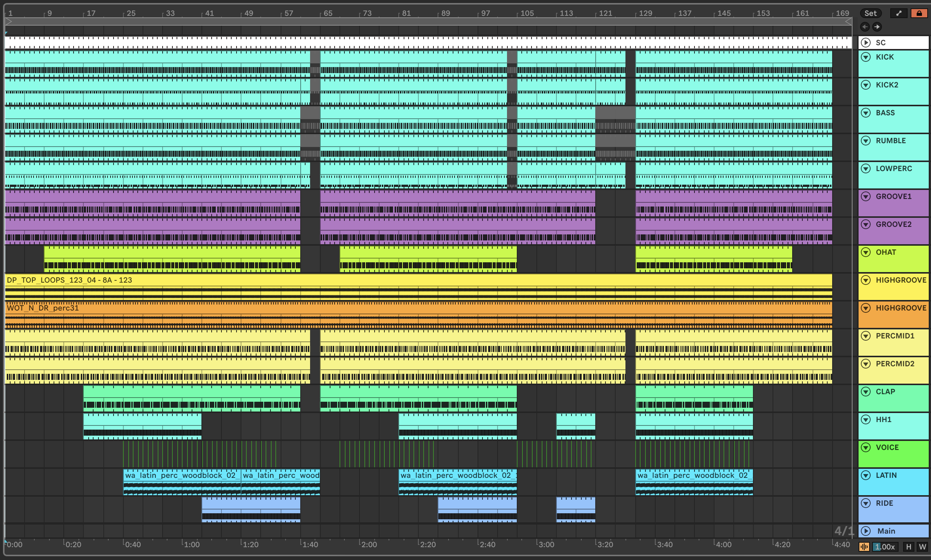The width and height of the screenshot is (931, 560).
Task: Collapse the KICK track with its fold arrow
Action: pyautogui.click(x=866, y=57)
